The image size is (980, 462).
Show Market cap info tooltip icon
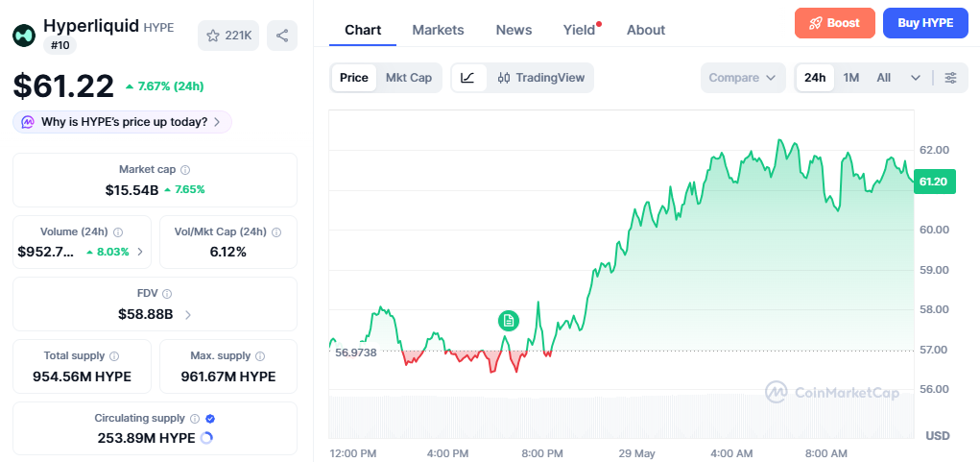[185, 169]
